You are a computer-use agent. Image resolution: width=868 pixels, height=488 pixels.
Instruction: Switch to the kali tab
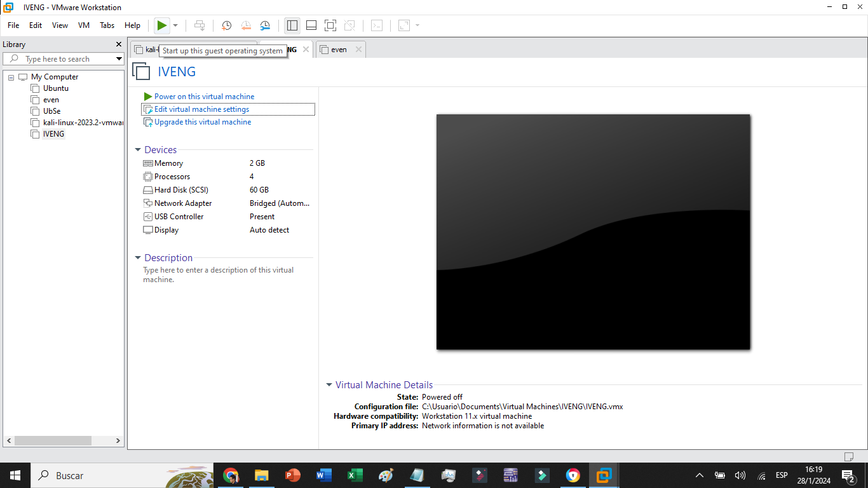click(x=146, y=50)
